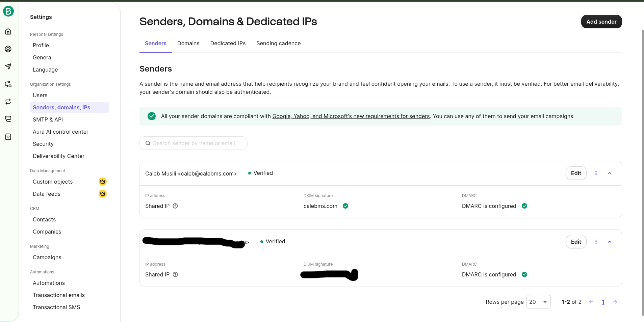This screenshot has height=322, width=644.
Task: Open Data feeds settings
Action: pyautogui.click(x=47, y=194)
